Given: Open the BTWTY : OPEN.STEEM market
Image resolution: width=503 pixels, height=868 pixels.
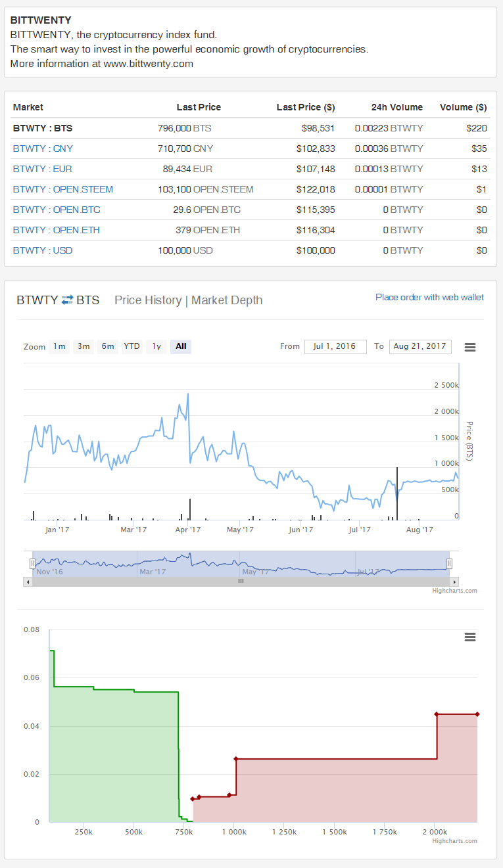Looking at the screenshot, I should (x=63, y=189).
